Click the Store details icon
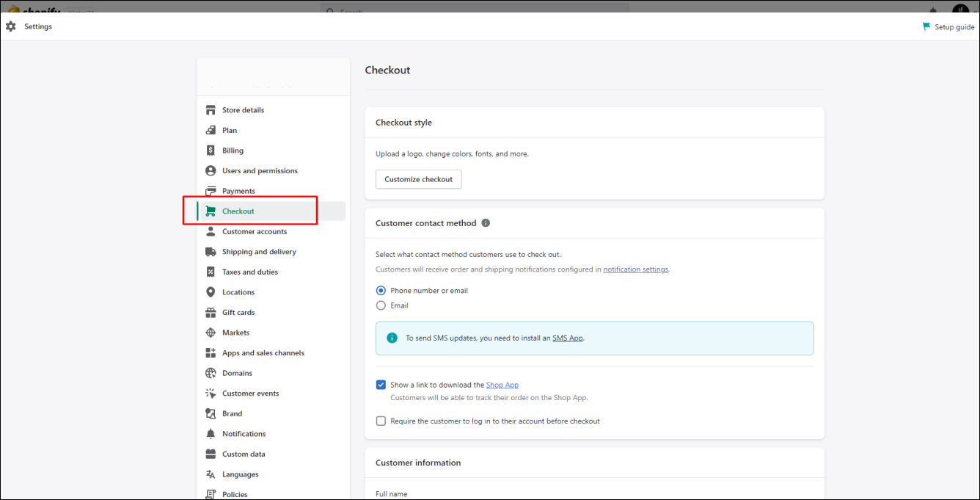This screenshot has height=500, width=980. [x=211, y=110]
